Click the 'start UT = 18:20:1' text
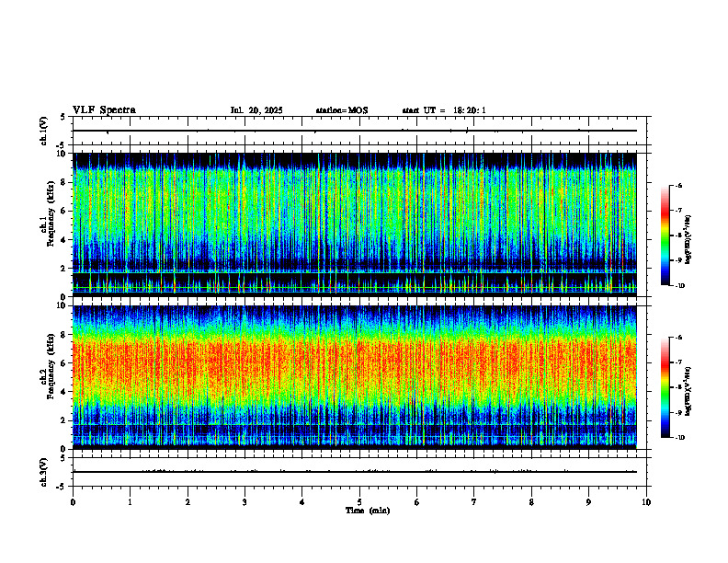 coord(444,110)
